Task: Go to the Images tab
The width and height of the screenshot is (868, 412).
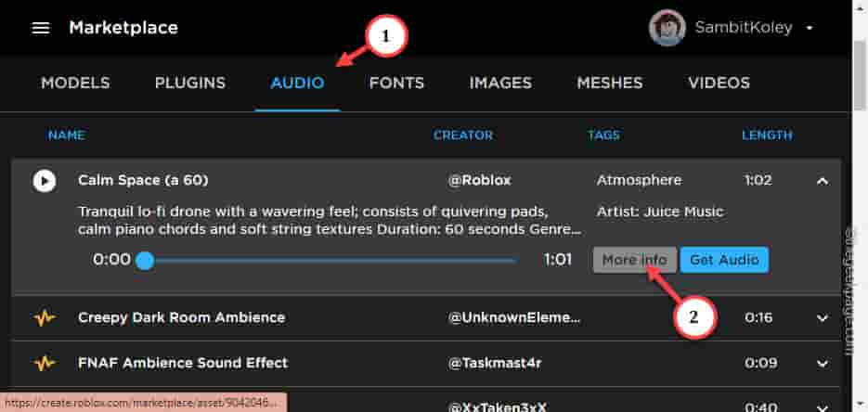Action: pyautogui.click(x=500, y=83)
